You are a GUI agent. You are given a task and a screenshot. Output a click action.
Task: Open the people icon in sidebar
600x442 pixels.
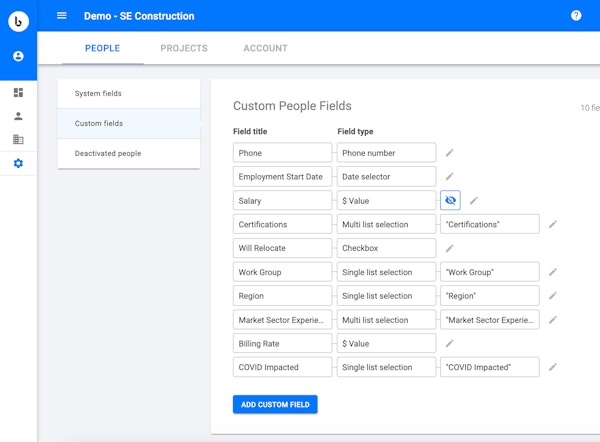(18, 116)
